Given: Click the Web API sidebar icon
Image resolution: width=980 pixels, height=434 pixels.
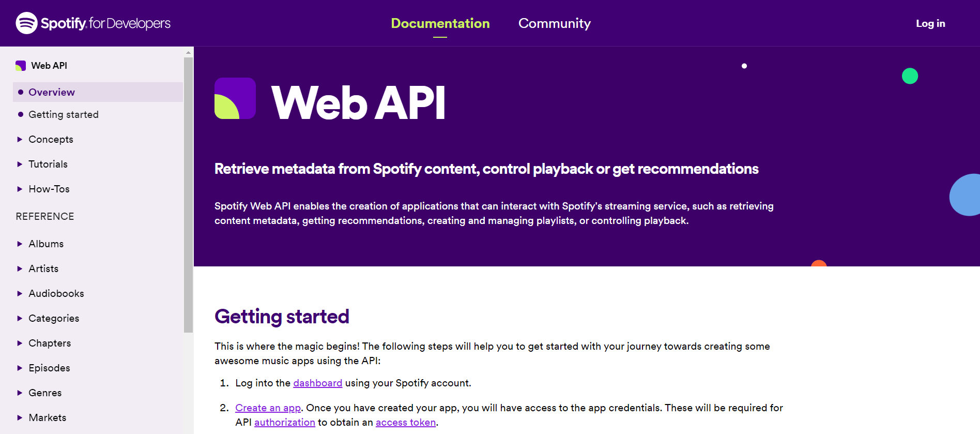Looking at the screenshot, I should [x=21, y=66].
